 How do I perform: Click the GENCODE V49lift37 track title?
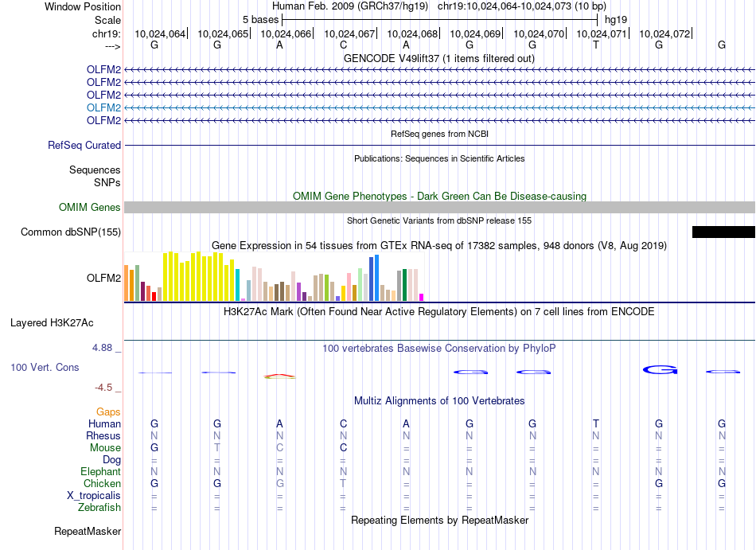tap(438, 58)
